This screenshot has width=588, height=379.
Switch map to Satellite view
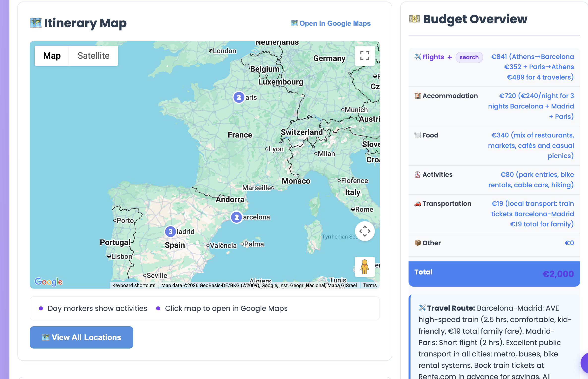(x=93, y=56)
